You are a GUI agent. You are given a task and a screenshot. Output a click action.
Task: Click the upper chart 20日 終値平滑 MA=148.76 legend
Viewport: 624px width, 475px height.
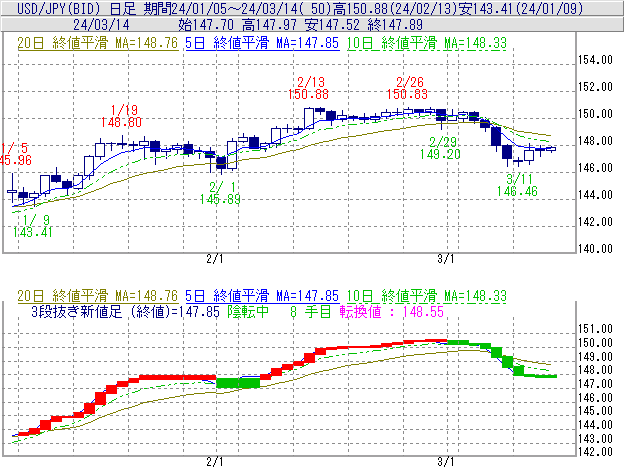coord(98,43)
